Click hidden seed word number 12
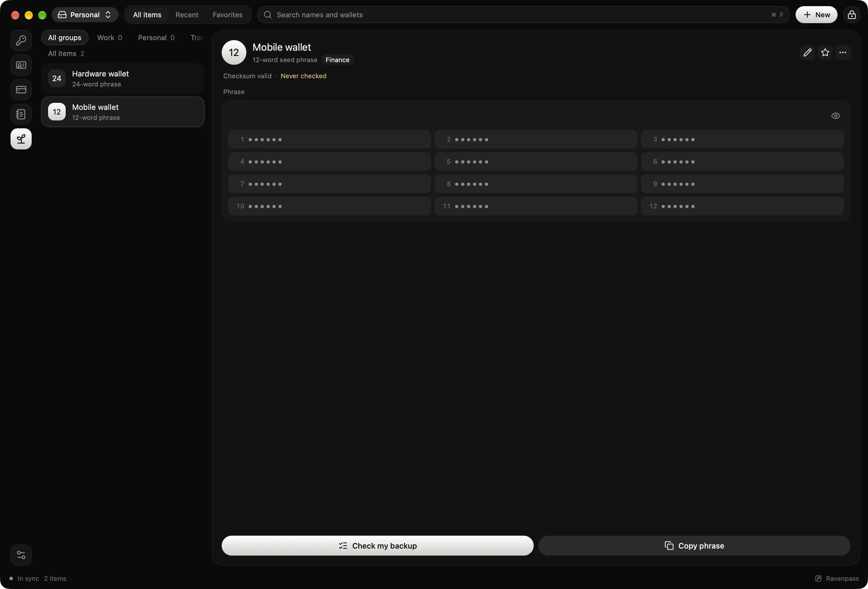 pos(742,206)
